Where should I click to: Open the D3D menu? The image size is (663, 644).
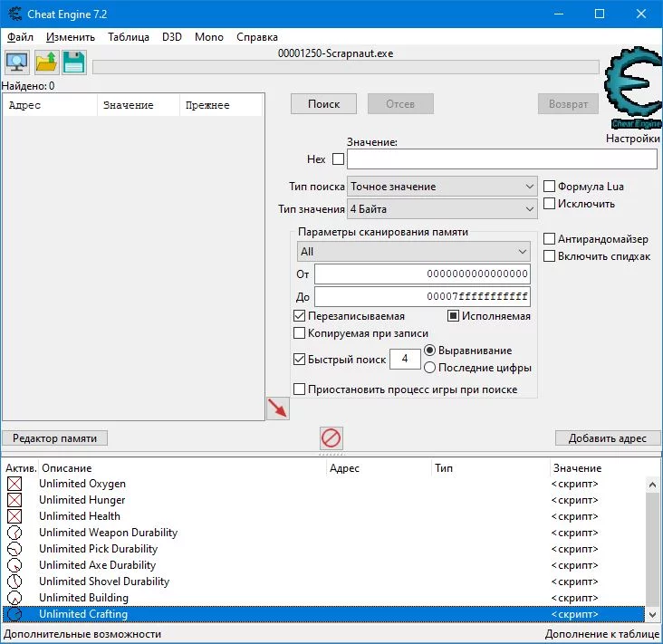172,37
